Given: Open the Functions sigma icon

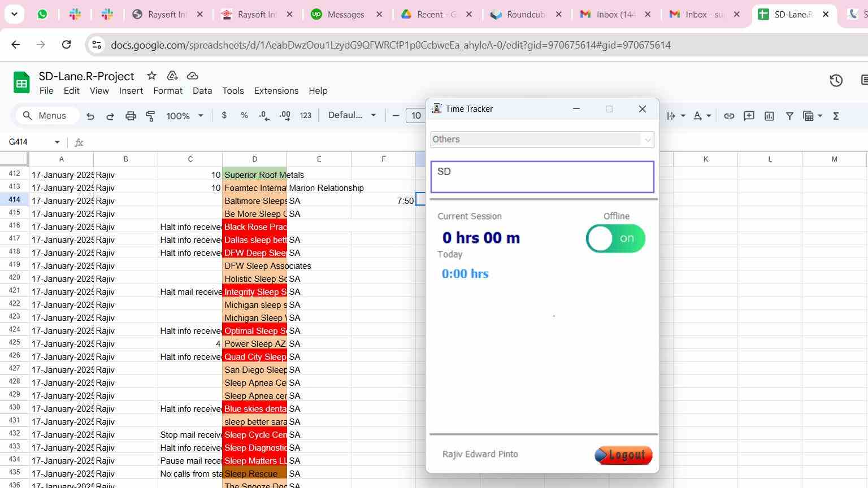Looking at the screenshot, I should pyautogui.click(x=836, y=116).
